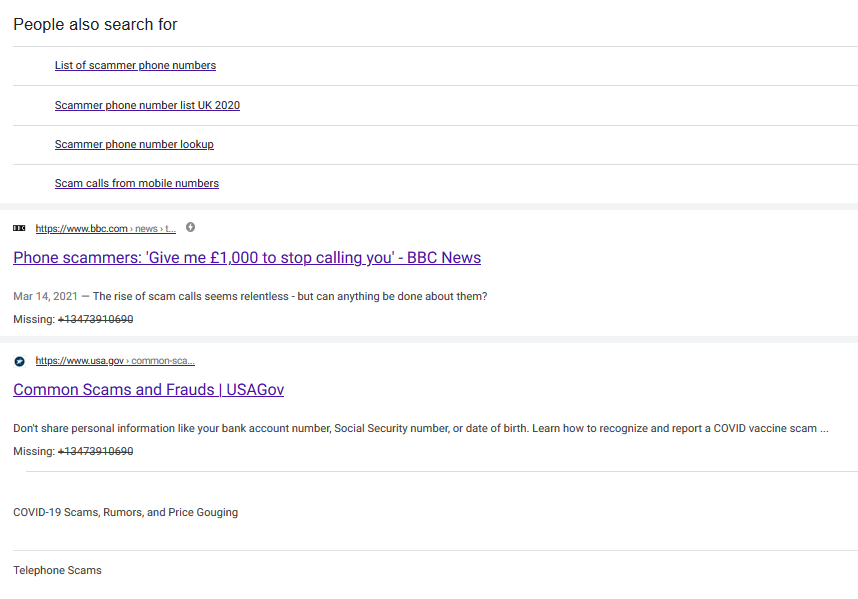The width and height of the screenshot is (858, 599).
Task: Open 'Scammer phone number lookup' suggestion
Action: click(x=134, y=144)
